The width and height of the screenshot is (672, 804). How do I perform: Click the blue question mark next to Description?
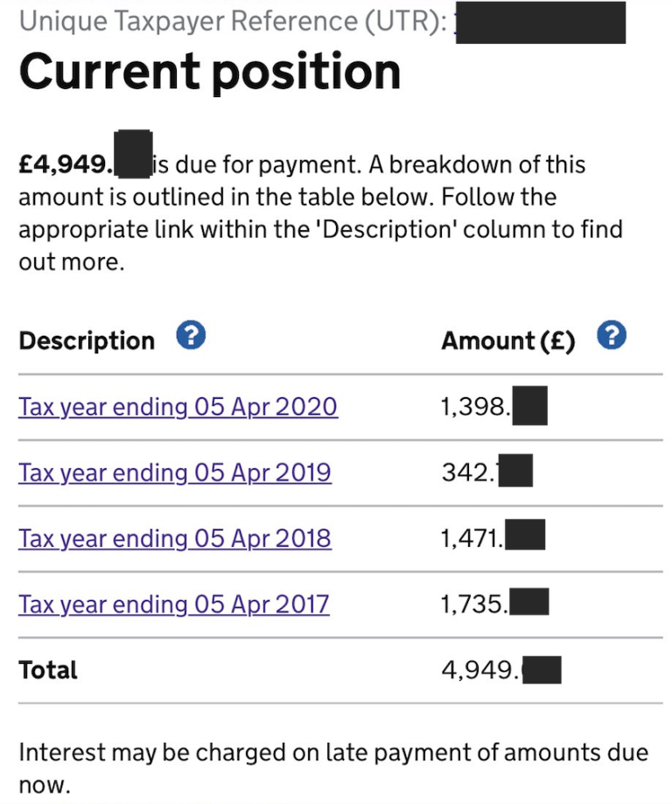click(189, 335)
